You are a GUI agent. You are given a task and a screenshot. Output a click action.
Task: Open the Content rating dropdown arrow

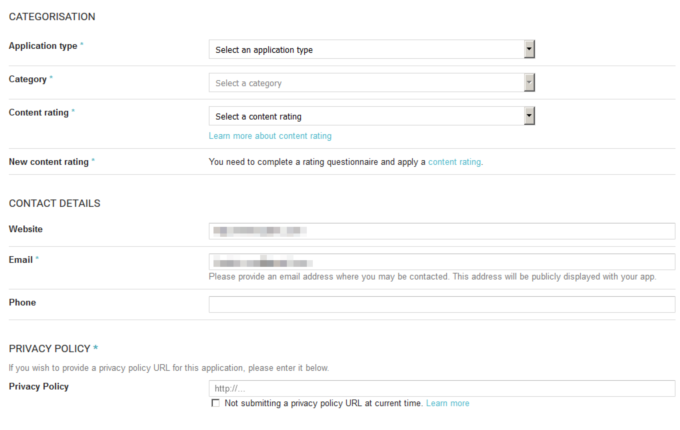(529, 116)
